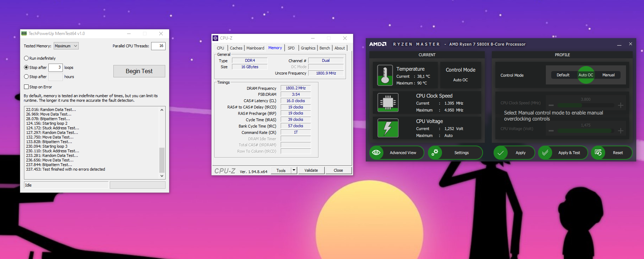Screen dimensions: 644x259
Task: Click the CAS# Latency value 16.0 clocks
Action: point(296,101)
